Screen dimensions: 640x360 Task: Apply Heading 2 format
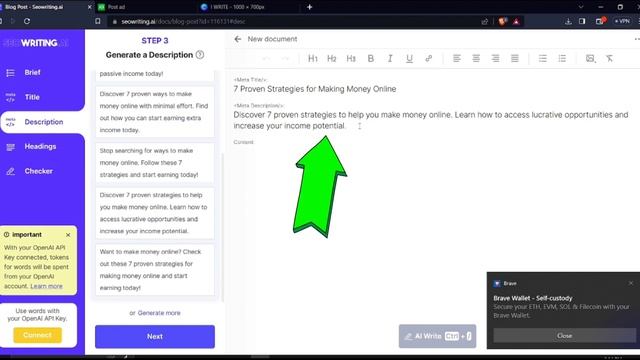click(x=331, y=58)
